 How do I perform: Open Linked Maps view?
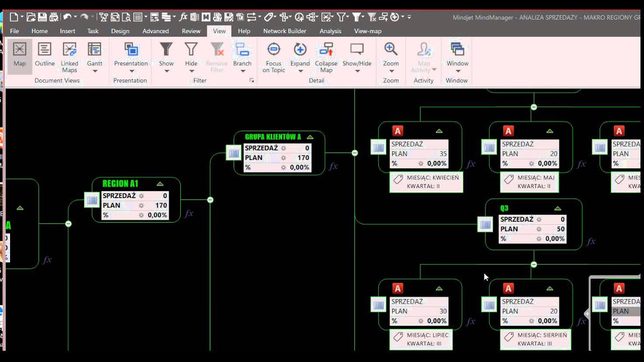69,57
